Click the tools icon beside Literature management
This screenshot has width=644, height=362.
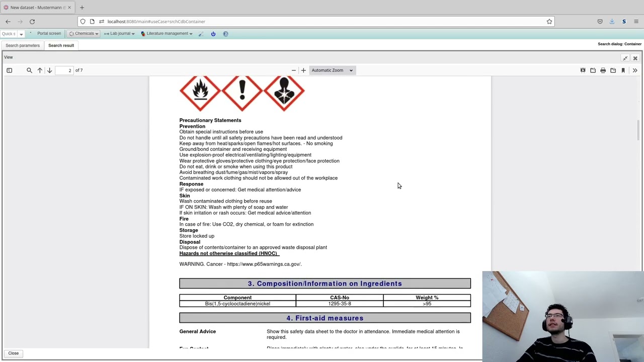click(201, 34)
